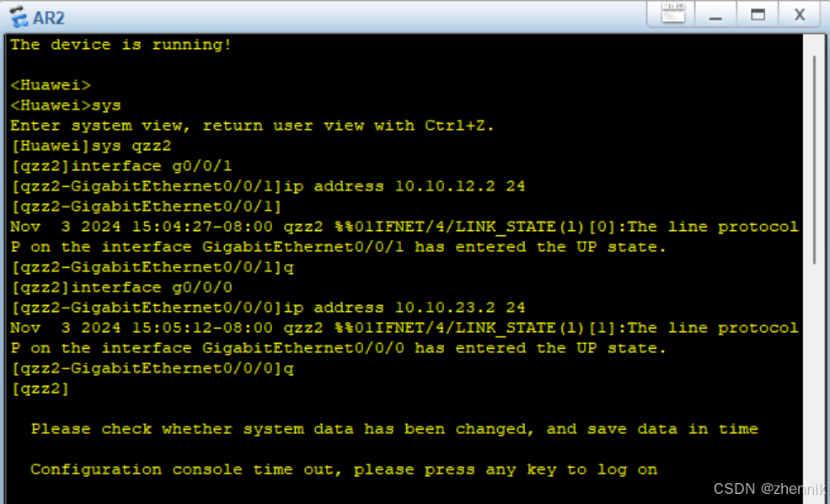Click the "[Huawei]sys qzz2" command line
Image resolution: width=830 pixels, height=504 pixels.
coord(91,146)
